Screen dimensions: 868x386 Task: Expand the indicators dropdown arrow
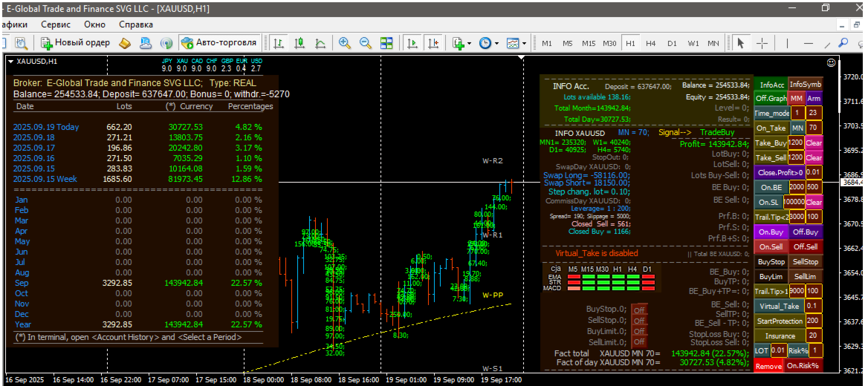coord(470,42)
